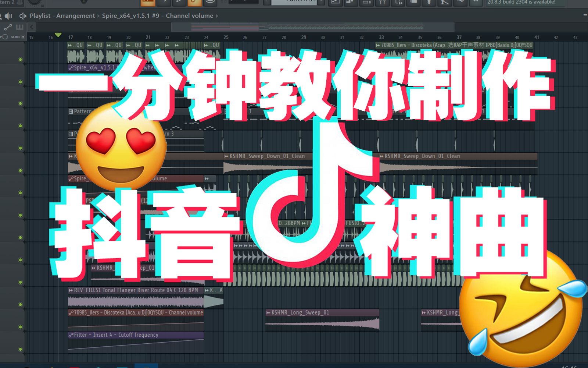Jump to bar 29 on timeline ruler

(304, 37)
